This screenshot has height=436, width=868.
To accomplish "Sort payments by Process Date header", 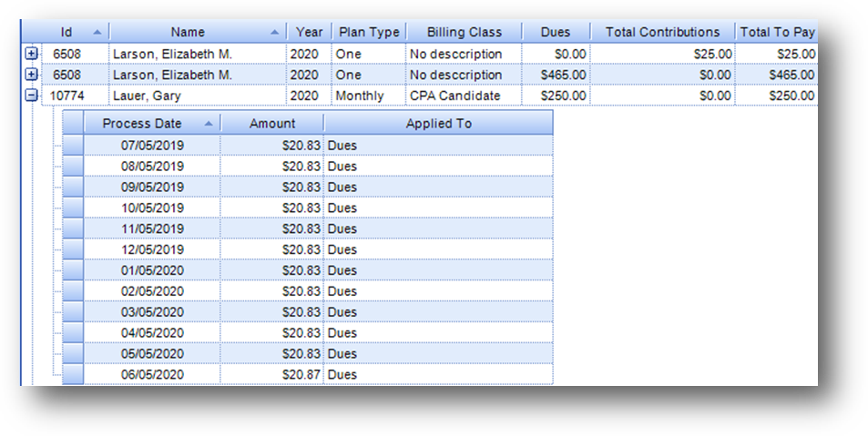I will point(152,124).
